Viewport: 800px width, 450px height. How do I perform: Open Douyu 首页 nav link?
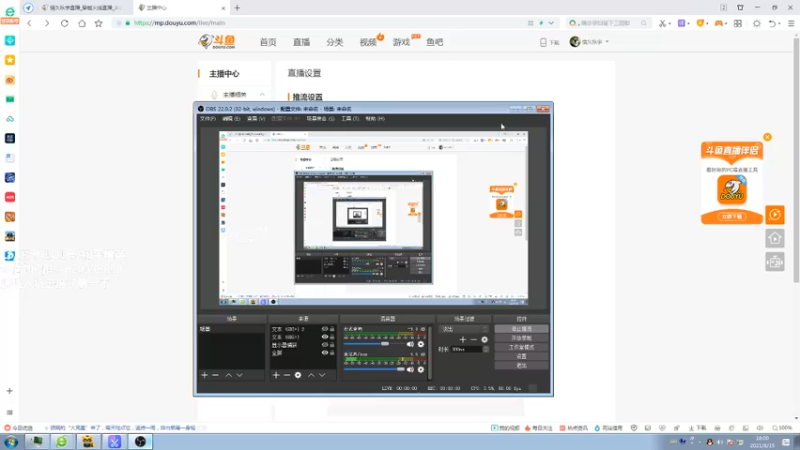point(268,42)
